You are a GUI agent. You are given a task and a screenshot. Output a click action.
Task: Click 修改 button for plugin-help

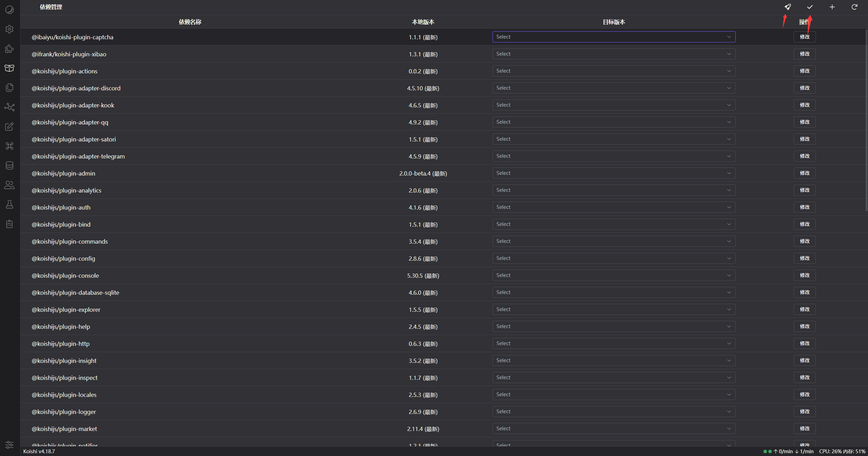point(804,326)
